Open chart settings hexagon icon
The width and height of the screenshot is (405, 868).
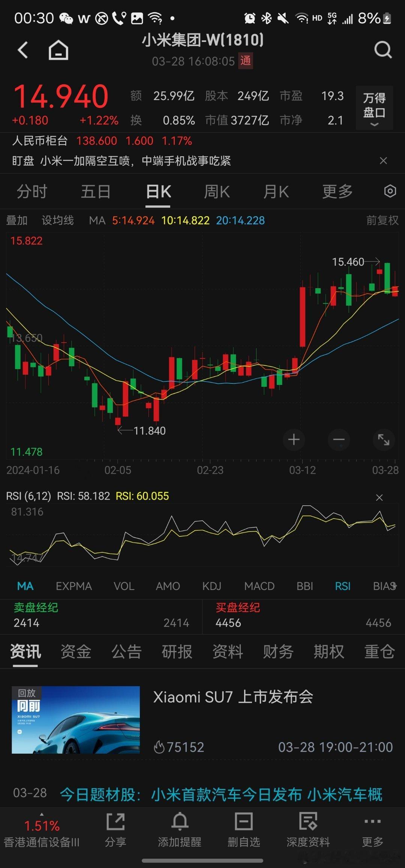(390, 191)
